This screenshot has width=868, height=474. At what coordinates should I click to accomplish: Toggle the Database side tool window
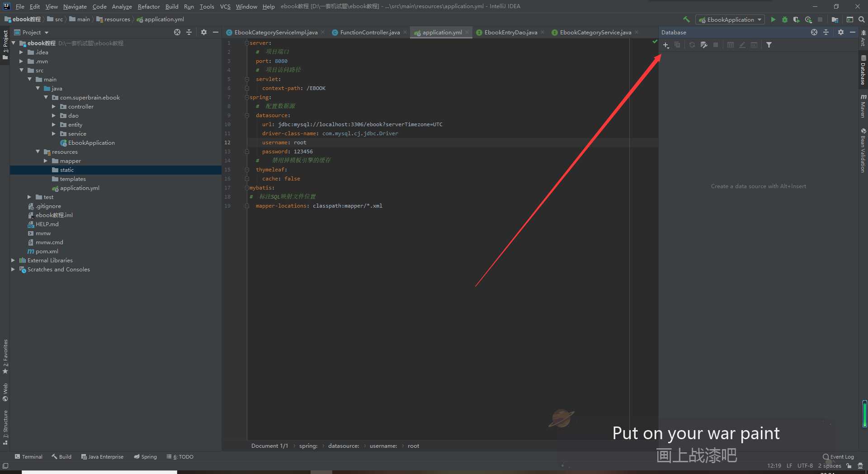point(863,70)
